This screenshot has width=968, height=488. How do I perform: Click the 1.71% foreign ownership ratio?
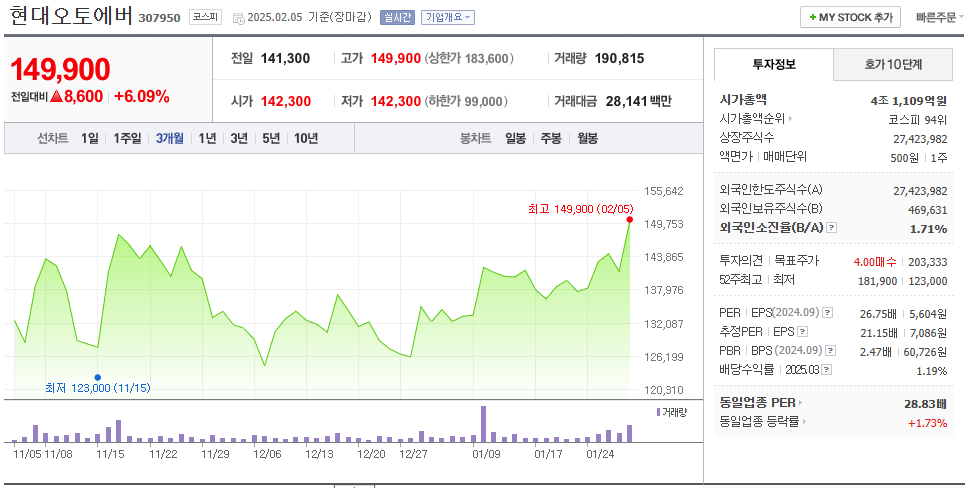tap(928, 229)
